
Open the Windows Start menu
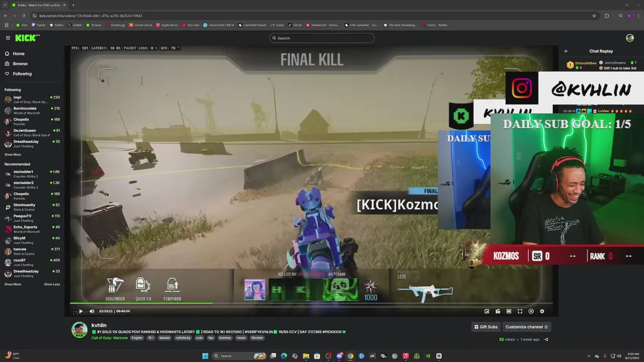point(205,356)
